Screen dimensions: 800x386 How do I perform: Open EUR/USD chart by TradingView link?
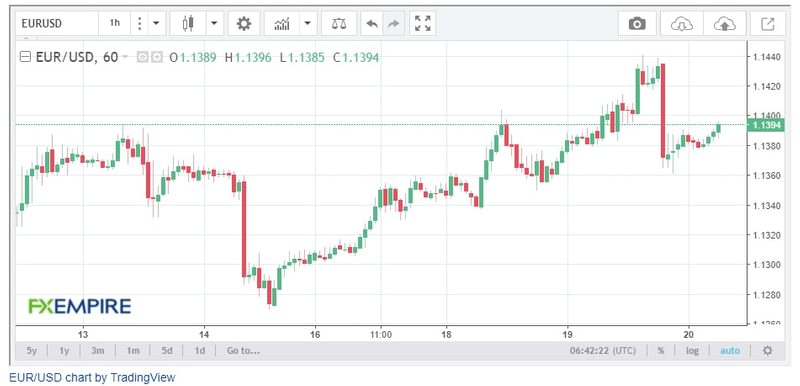tap(92, 378)
